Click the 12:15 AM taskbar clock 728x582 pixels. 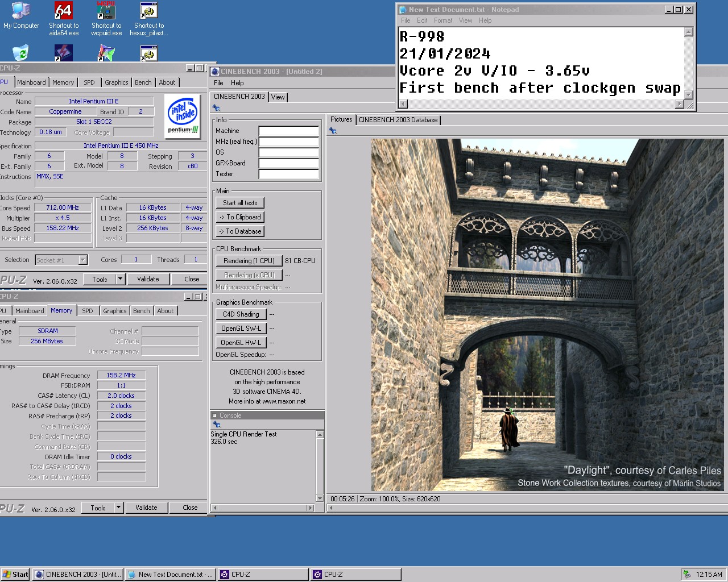(x=709, y=574)
